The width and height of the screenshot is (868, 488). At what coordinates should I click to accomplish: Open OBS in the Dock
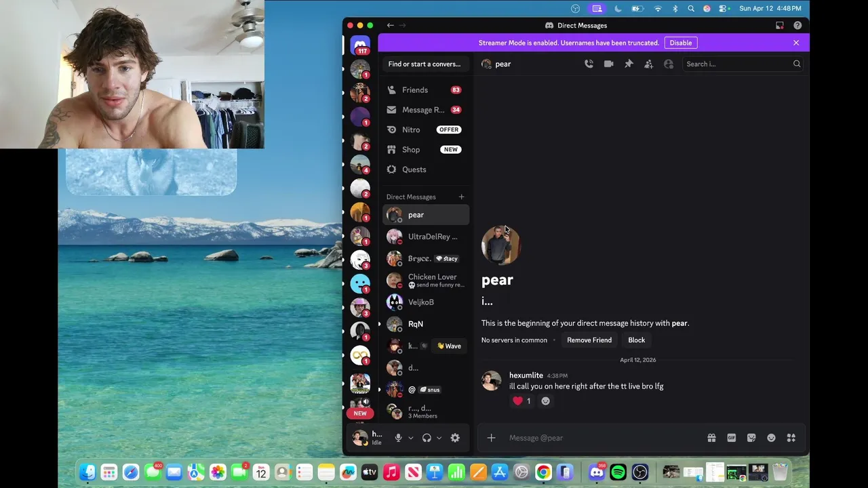[640, 472]
